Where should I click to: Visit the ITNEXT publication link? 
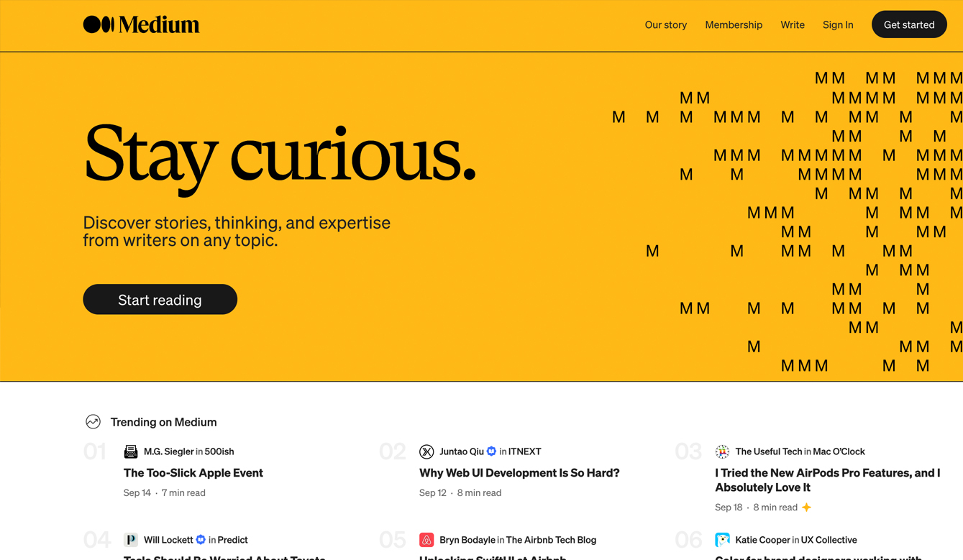click(524, 451)
